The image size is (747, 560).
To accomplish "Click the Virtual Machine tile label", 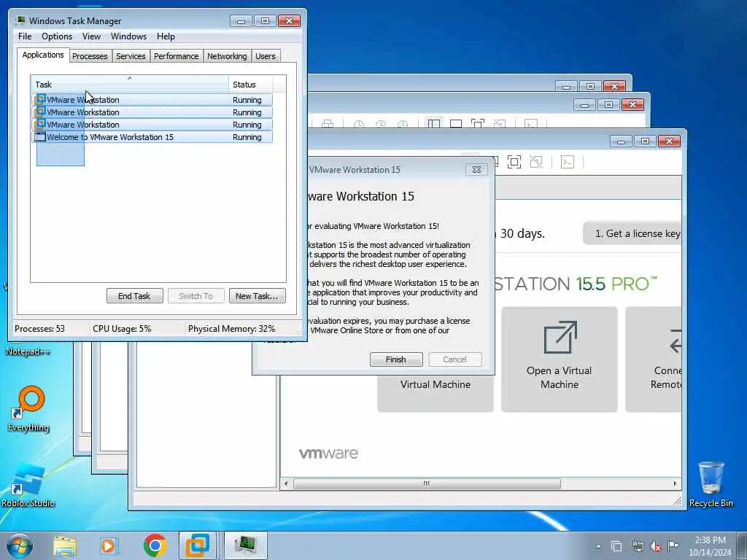I will tap(436, 384).
